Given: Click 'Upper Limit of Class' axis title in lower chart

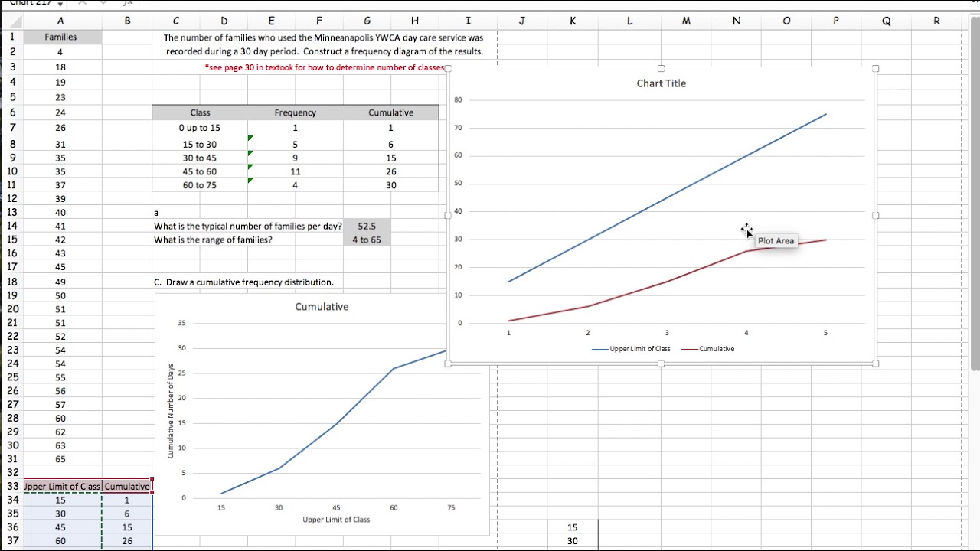Looking at the screenshot, I should 336,520.
